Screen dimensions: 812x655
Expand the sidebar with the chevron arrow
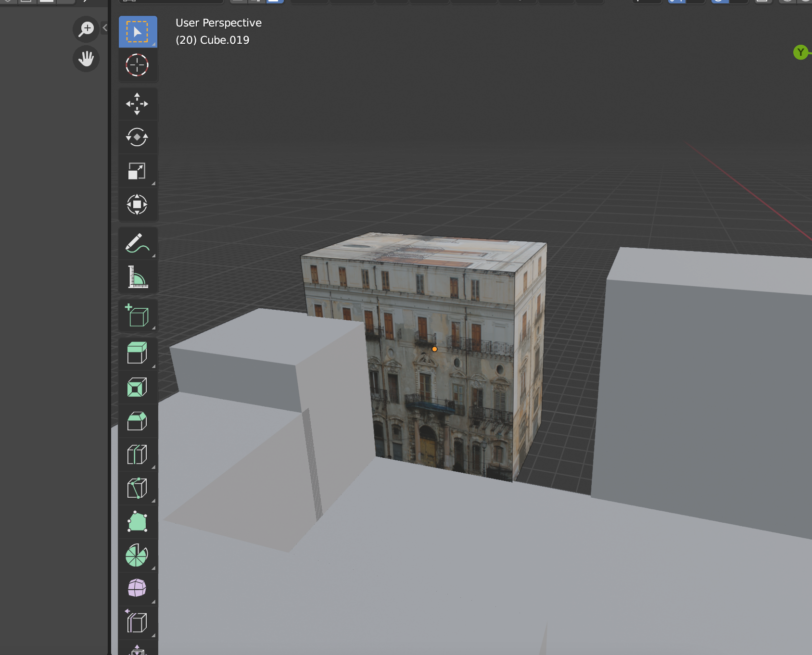(105, 28)
